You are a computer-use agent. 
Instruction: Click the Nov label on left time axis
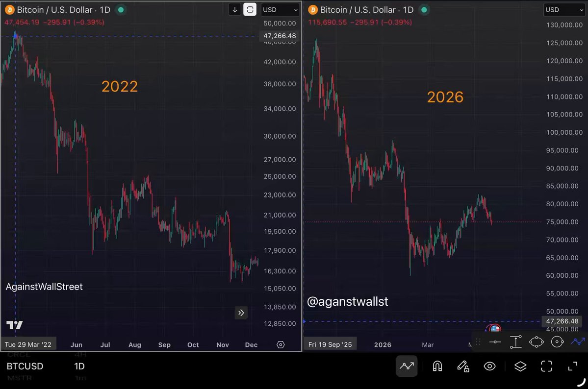(x=222, y=345)
